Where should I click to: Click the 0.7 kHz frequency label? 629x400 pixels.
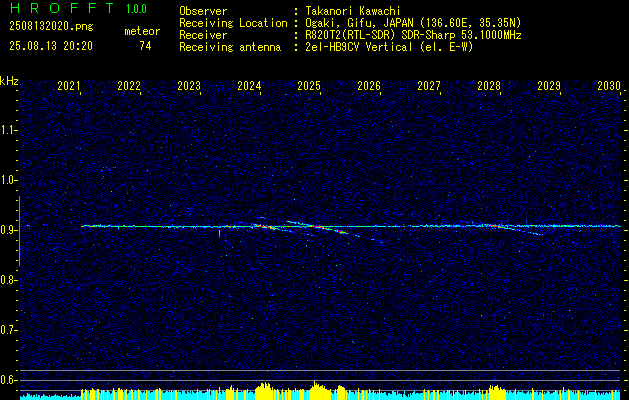click(9, 330)
